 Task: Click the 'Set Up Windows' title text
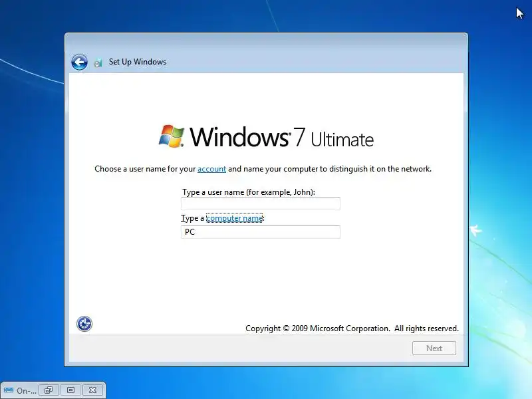[138, 62]
